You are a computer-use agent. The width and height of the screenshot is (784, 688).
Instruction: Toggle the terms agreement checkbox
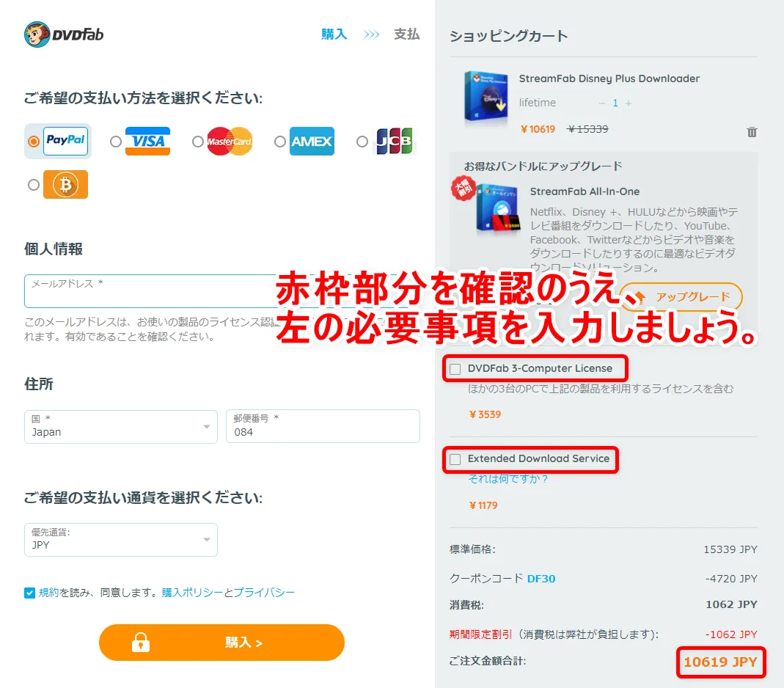[x=29, y=593]
